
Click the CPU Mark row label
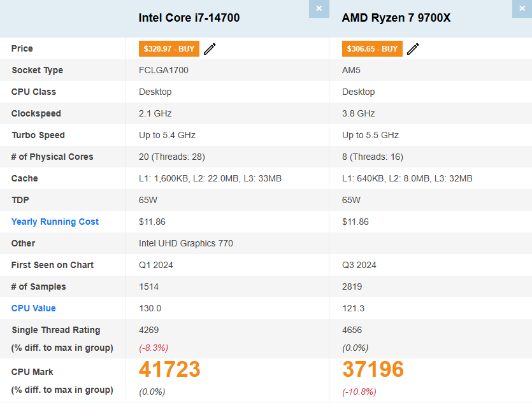[x=32, y=372]
